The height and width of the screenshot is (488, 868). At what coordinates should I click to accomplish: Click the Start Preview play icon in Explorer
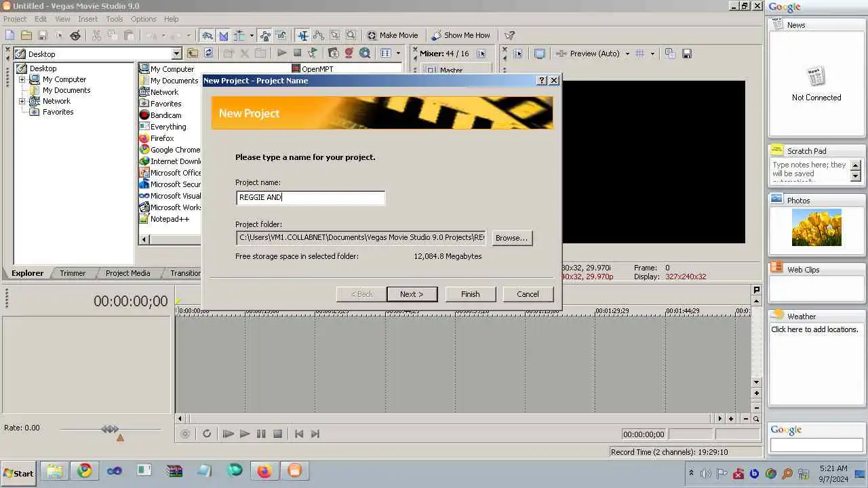point(281,53)
